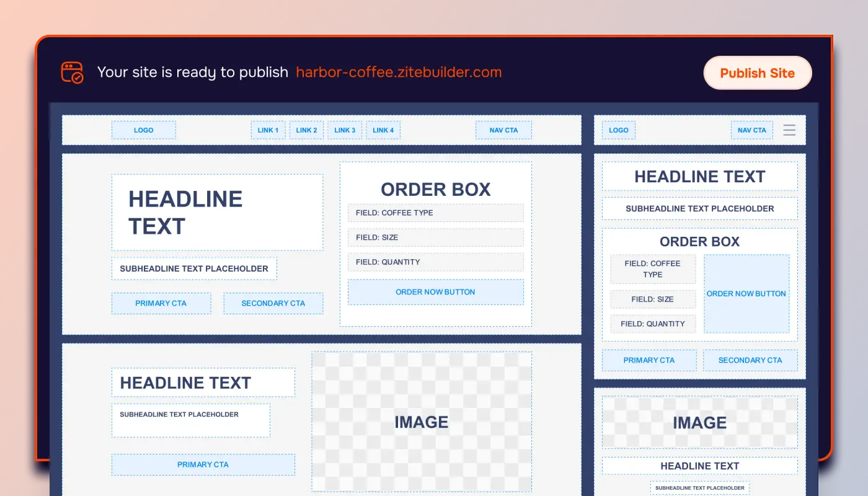Select the desktop ORDER BOX title
The image size is (868, 496).
(x=436, y=189)
